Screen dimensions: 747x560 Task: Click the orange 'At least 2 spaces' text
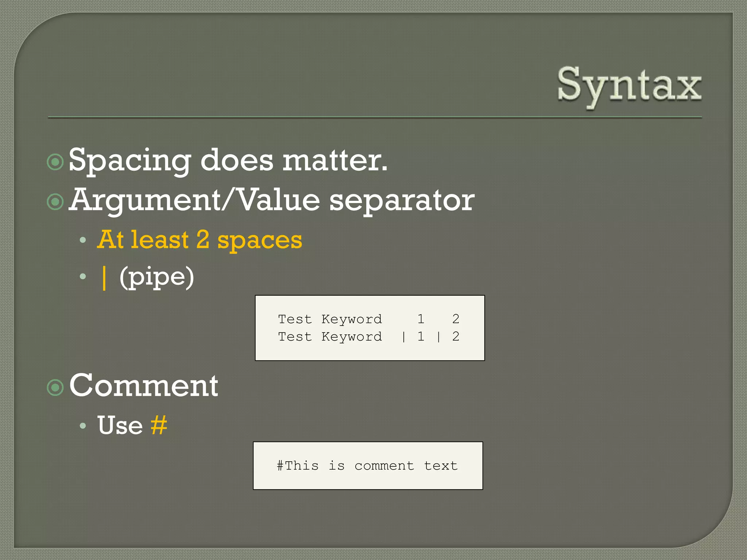coord(200,240)
